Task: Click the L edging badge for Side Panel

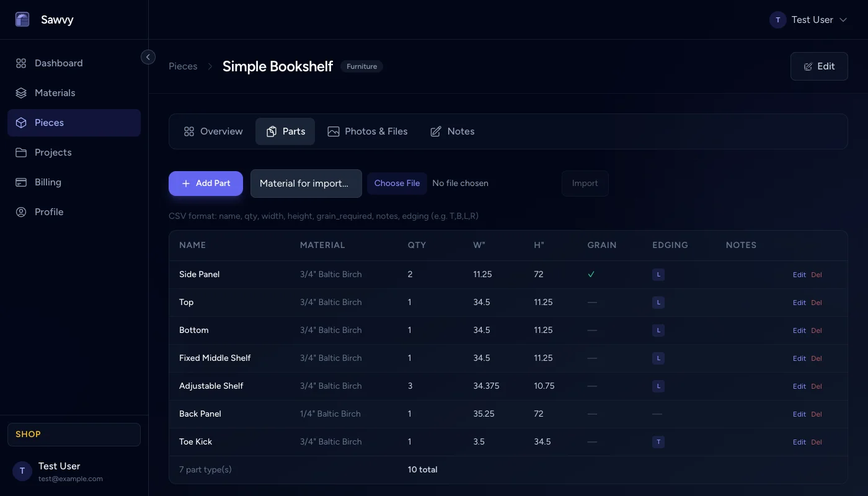Action: pos(658,274)
